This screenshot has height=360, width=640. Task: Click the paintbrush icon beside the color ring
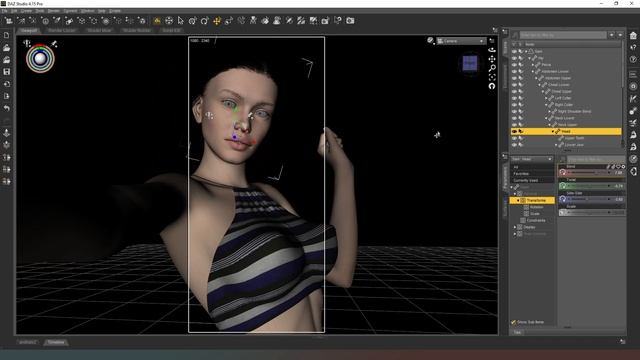click(54, 44)
